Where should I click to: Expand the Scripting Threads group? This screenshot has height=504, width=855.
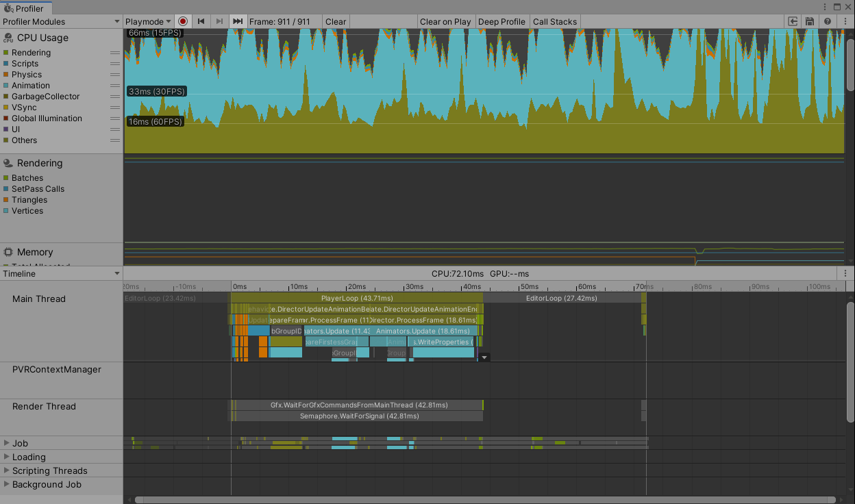(x=7, y=470)
